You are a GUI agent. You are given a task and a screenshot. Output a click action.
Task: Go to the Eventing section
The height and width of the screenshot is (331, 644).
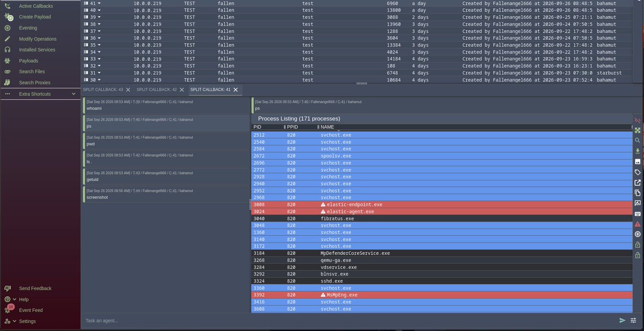coord(28,28)
